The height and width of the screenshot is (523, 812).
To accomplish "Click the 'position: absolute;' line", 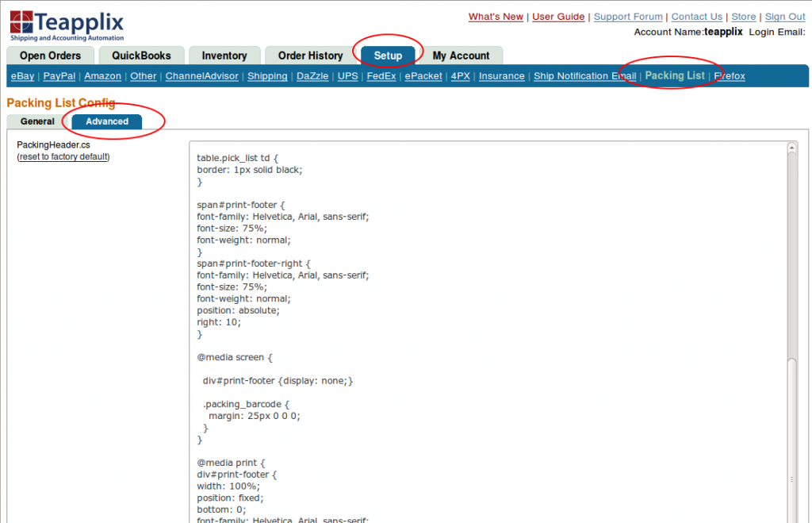I will tap(238, 310).
